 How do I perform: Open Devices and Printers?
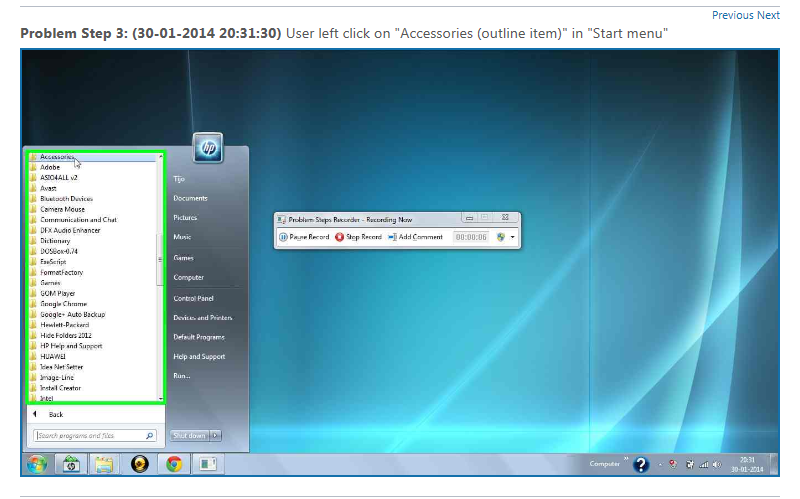203,317
